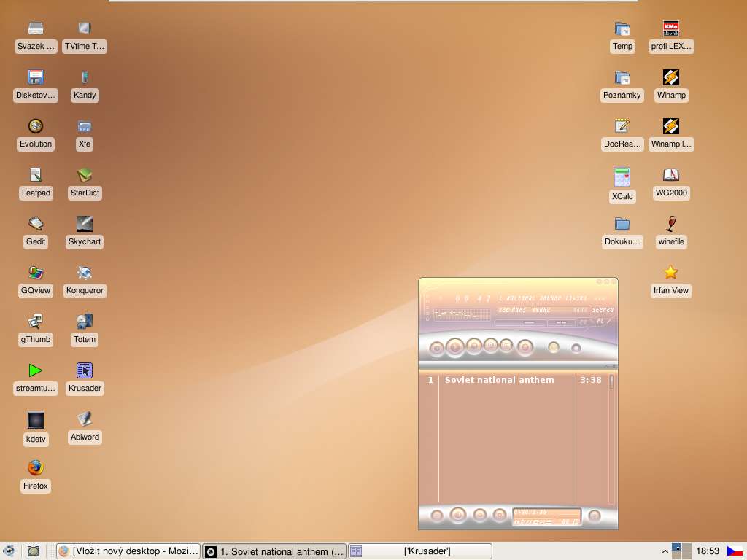Switch to "1. Soviet national anthem" taskbar button

pos(274,551)
